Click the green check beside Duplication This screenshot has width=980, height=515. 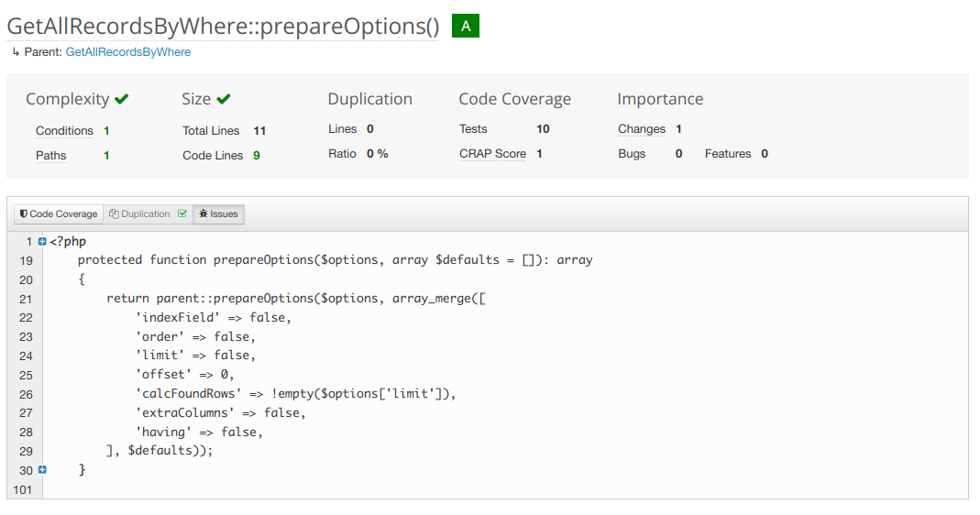pos(182,214)
